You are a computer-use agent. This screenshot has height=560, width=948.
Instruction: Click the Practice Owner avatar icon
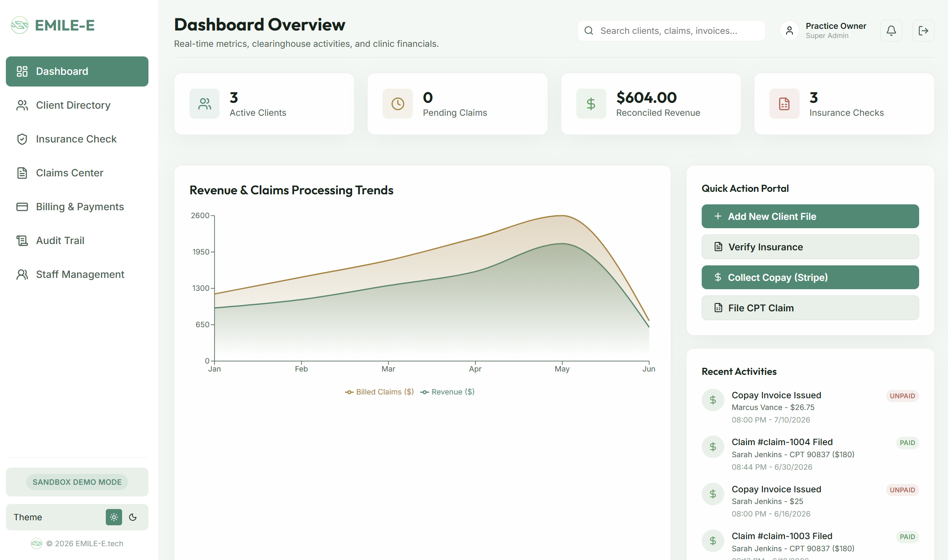click(790, 31)
